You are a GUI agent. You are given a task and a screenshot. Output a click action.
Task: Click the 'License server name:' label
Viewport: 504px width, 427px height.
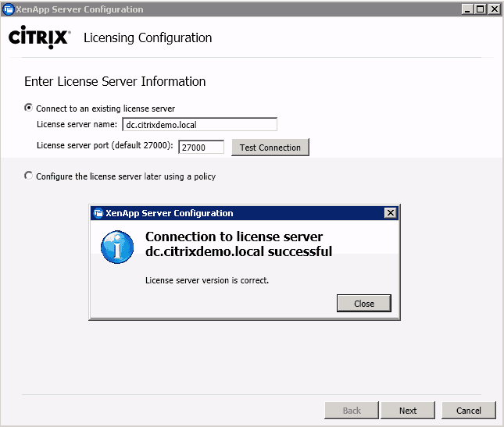tap(77, 124)
